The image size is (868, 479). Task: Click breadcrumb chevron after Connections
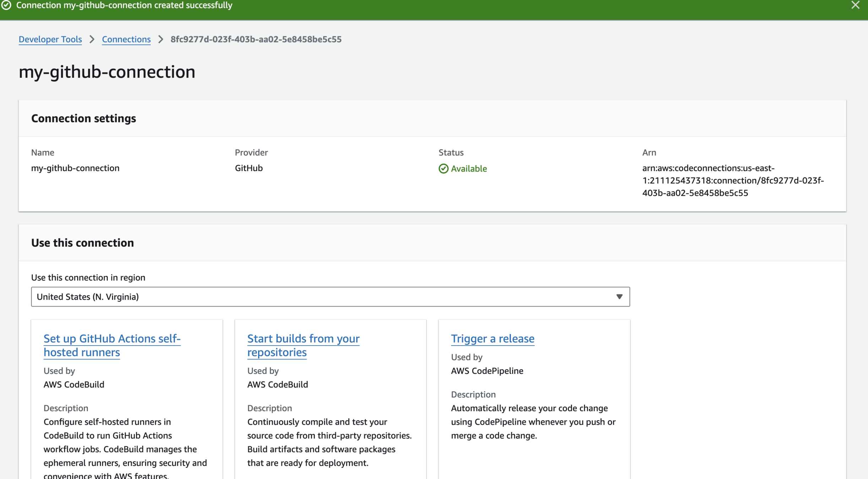(x=161, y=39)
